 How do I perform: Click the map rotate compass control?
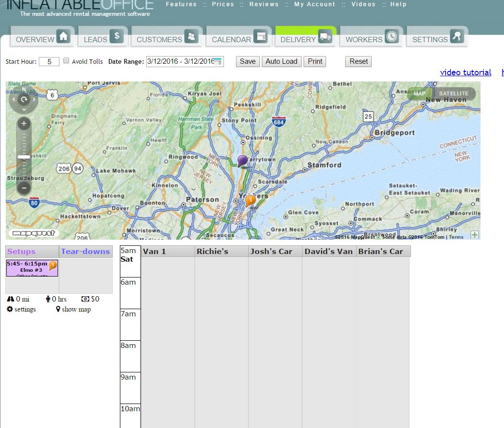pyautogui.click(x=23, y=100)
